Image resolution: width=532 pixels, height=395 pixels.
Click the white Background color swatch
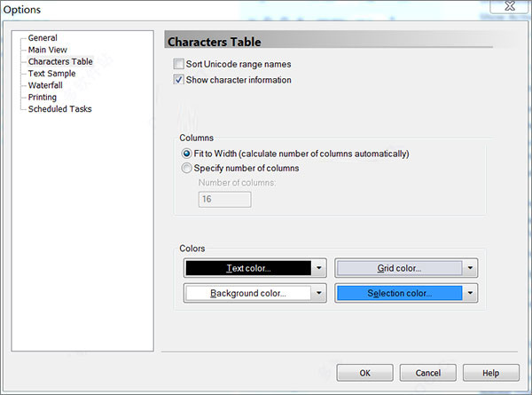pos(248,293)
